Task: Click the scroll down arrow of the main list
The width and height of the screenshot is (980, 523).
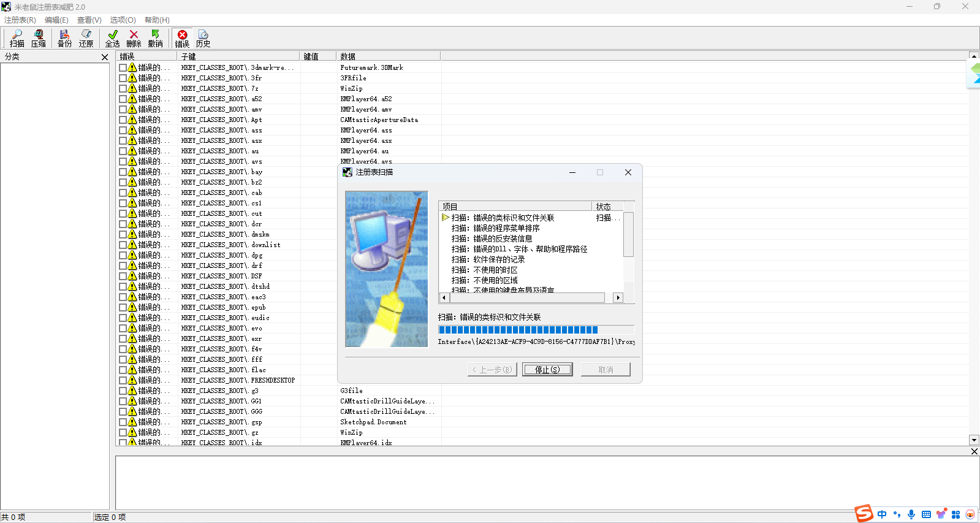Action: coord(974,440)
